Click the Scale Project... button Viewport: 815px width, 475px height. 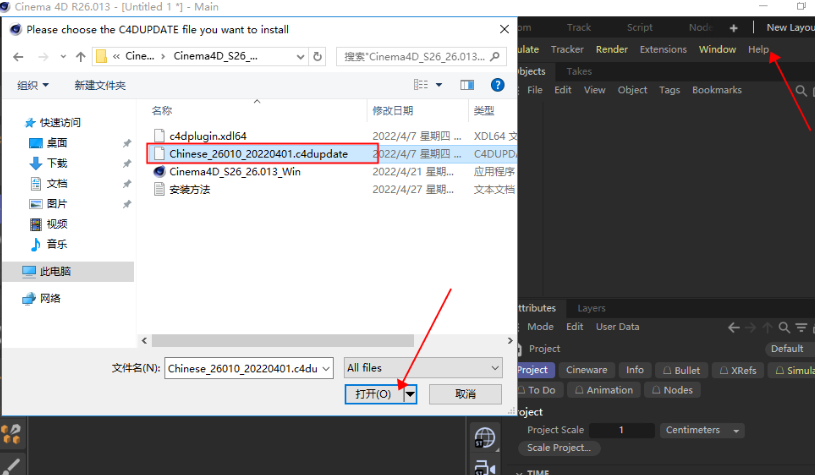pyautogui.click(x=559, y=448)
